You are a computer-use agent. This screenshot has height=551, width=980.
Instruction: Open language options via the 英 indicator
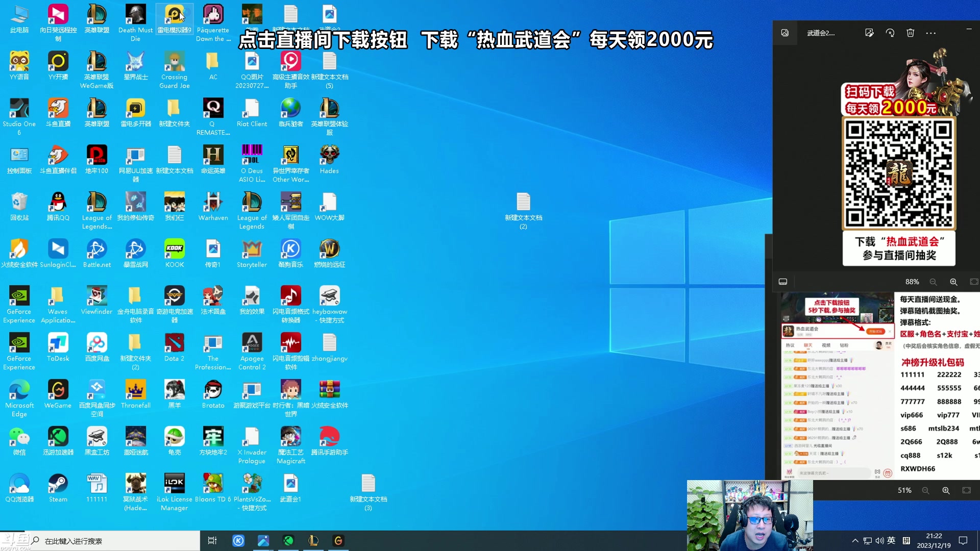pos(891,540)
